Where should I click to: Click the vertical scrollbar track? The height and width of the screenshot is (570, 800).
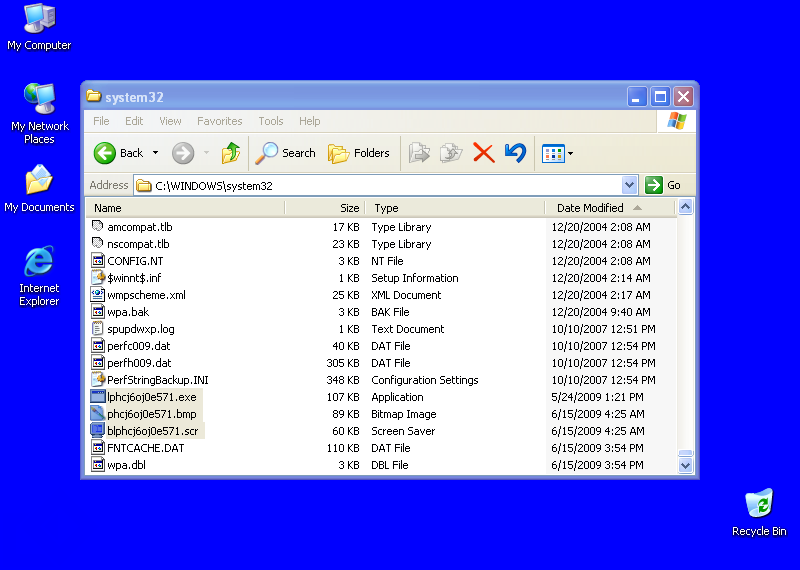(685, 332)
